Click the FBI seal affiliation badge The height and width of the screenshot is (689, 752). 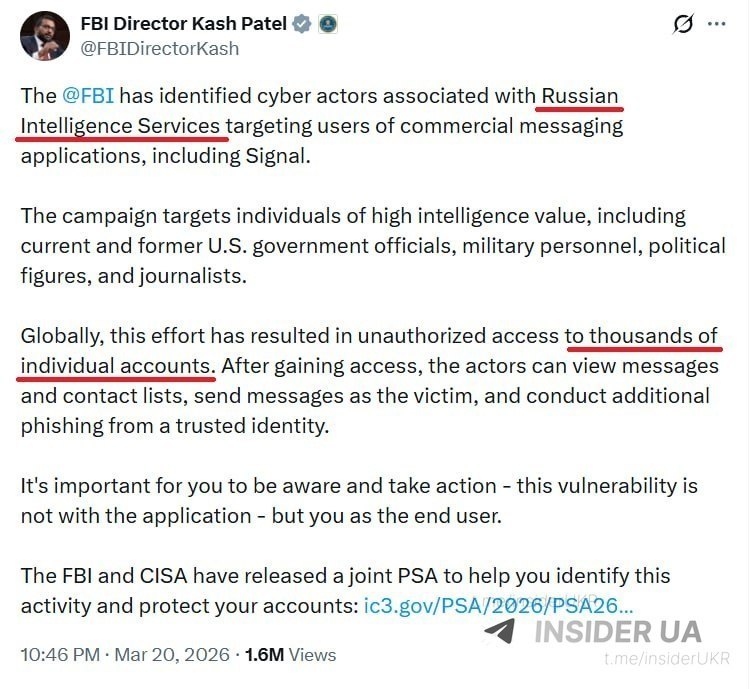[328, 24]
